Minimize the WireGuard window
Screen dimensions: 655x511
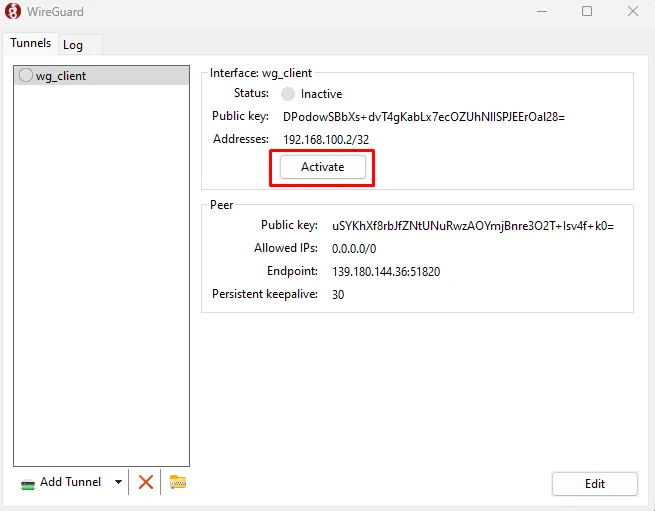pos(542,11)
